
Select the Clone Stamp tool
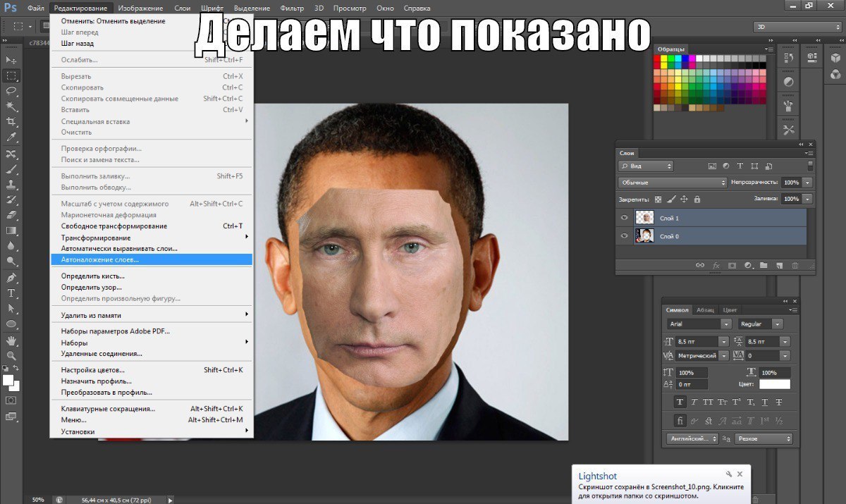tap(11, 184)
